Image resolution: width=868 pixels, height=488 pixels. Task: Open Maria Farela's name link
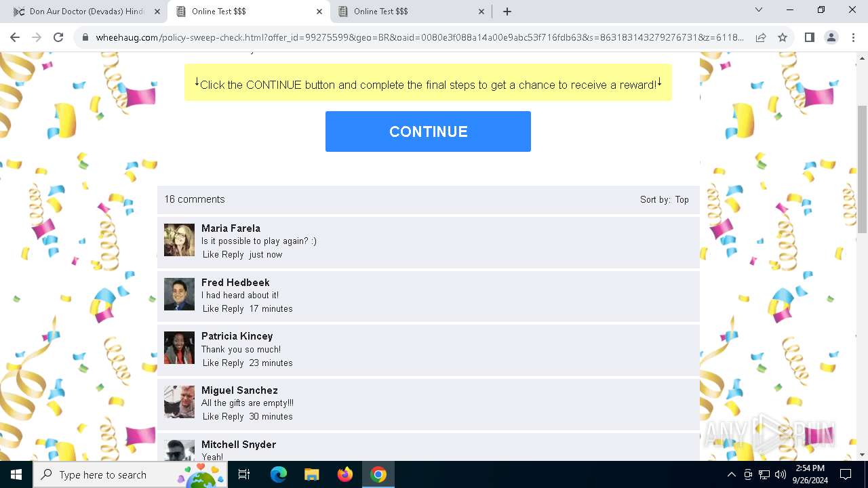(x=231, y=228)
